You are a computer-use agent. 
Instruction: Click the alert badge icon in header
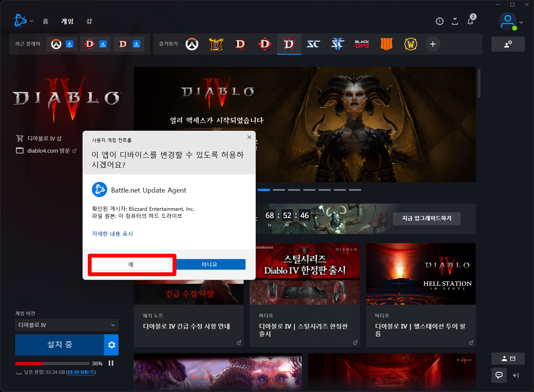click(x=440, y=21)
